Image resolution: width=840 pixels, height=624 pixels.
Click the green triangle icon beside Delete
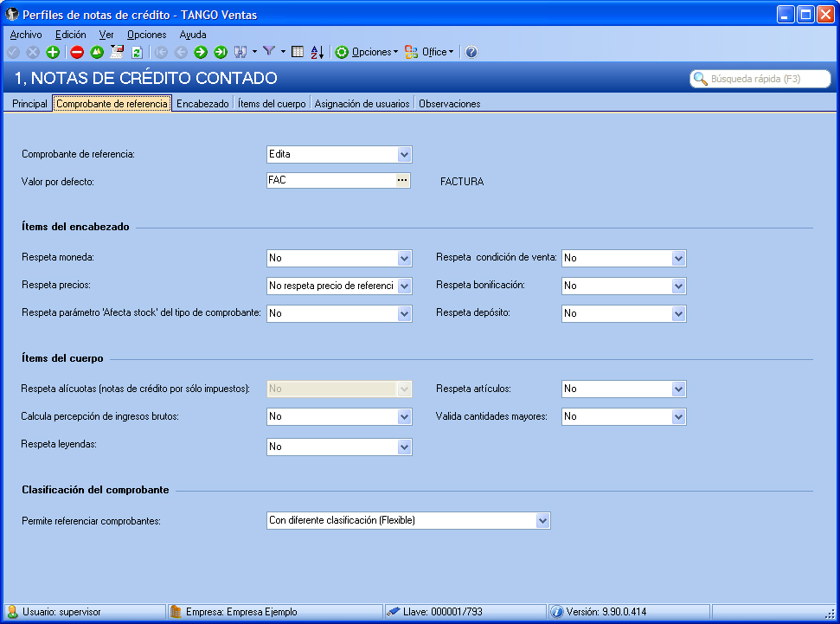click(x=97, y=52)
